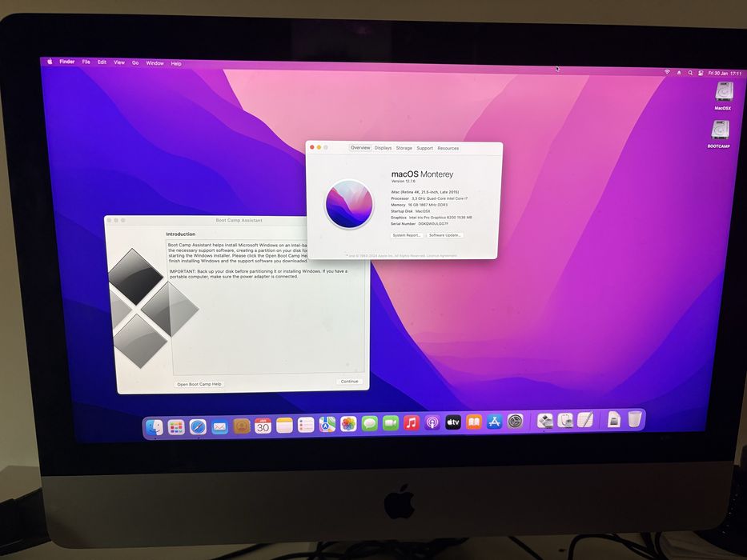
Task: Click the 'macOS Monterey' heading text
Action: 422,174
